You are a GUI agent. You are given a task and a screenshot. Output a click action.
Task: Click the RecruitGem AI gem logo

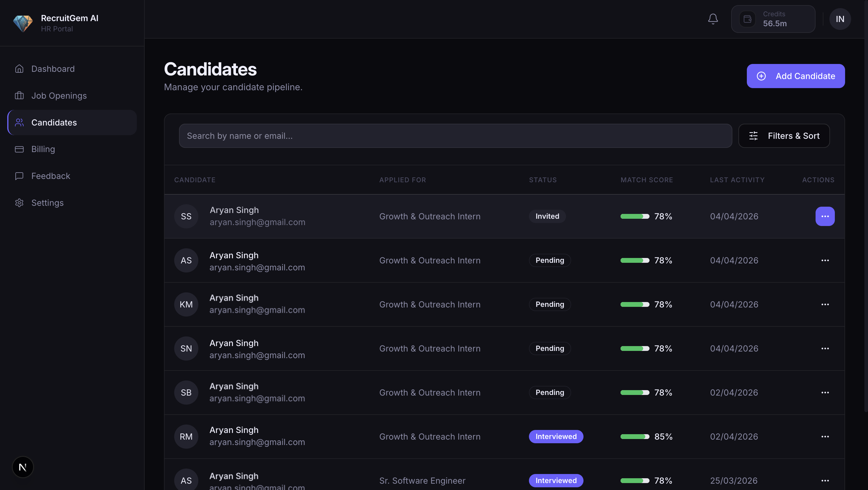tap(23, 23)
